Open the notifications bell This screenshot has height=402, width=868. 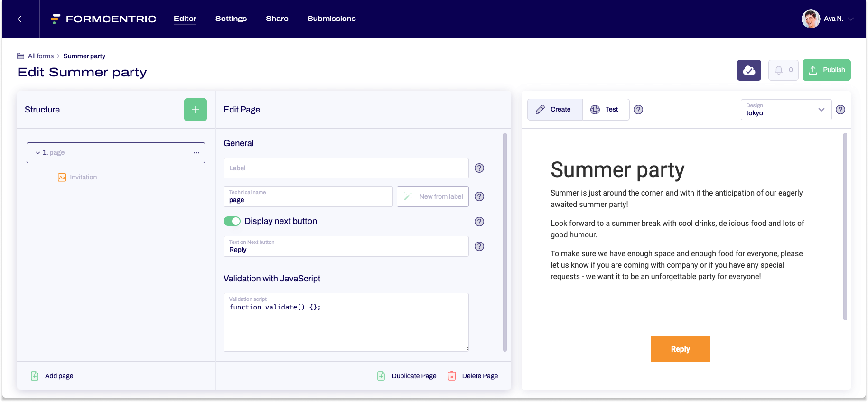tap(784, 70)
